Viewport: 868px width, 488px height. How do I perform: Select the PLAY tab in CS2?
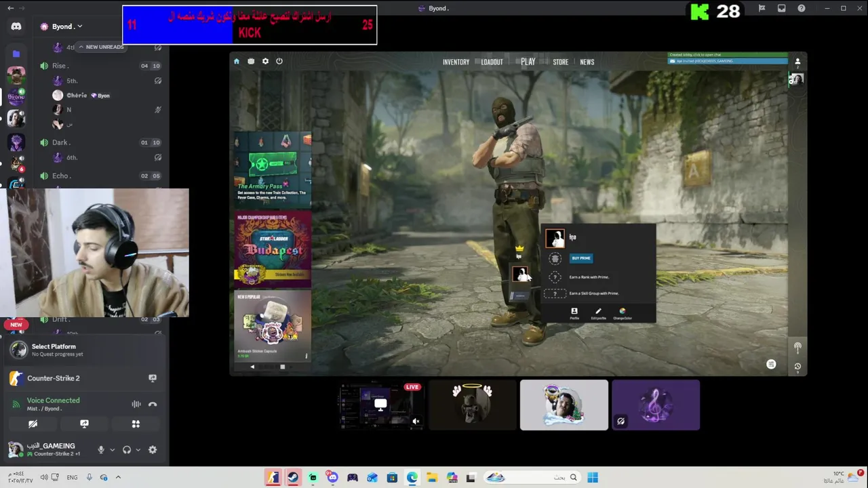(528, 62)
